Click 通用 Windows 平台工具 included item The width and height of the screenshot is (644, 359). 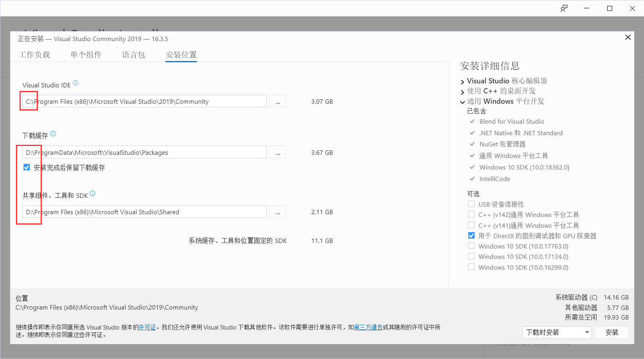pos(513,156)
